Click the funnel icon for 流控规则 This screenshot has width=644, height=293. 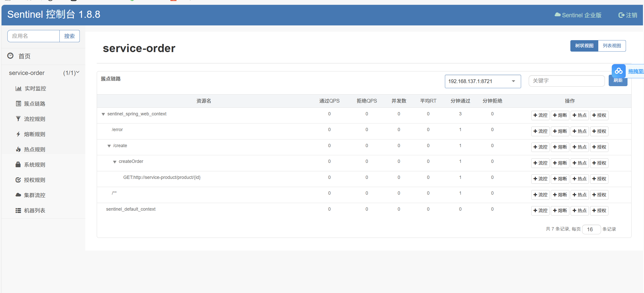(x=18, y=119)
